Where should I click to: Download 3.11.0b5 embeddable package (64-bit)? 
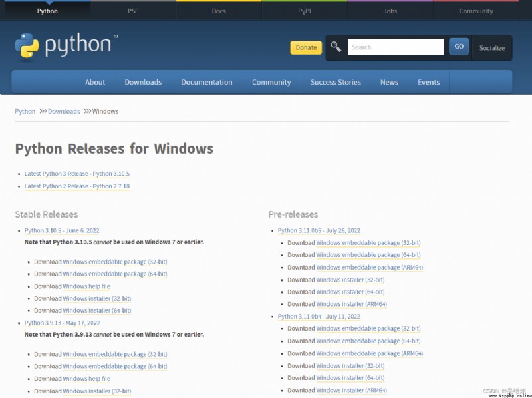point(368,255)
